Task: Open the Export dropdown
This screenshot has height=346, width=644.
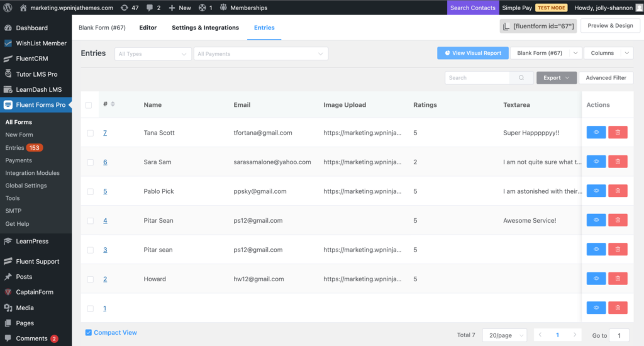Action: [x=557, y=77]
